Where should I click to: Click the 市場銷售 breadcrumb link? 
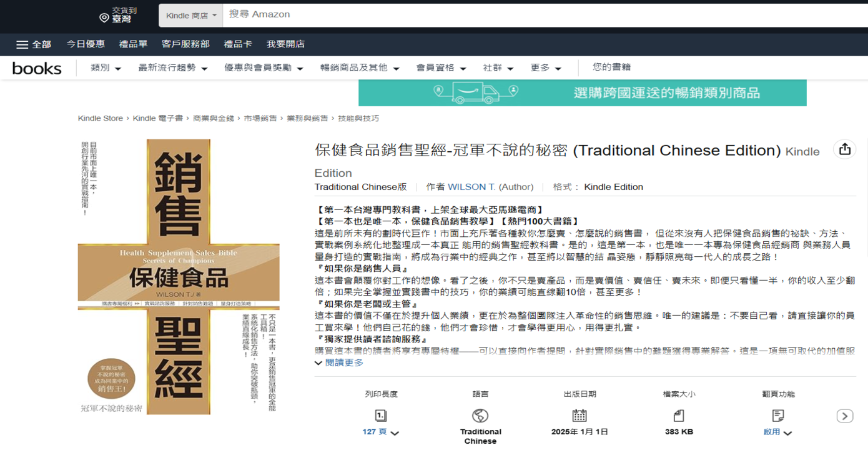[x=260, y=118]
